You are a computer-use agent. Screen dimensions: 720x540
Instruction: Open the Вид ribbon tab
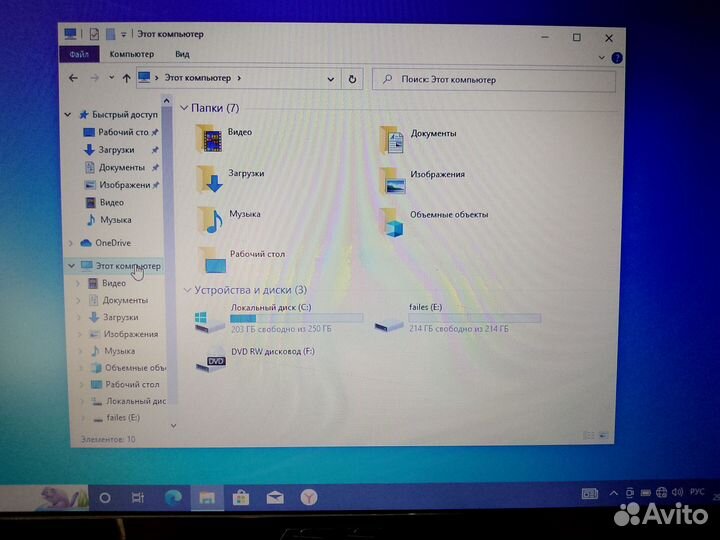coord(182,54)
